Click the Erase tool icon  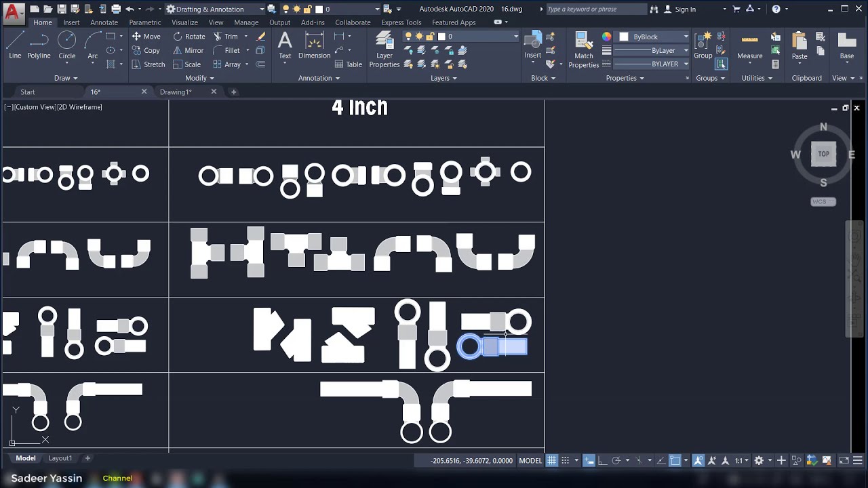click(260, 37)
